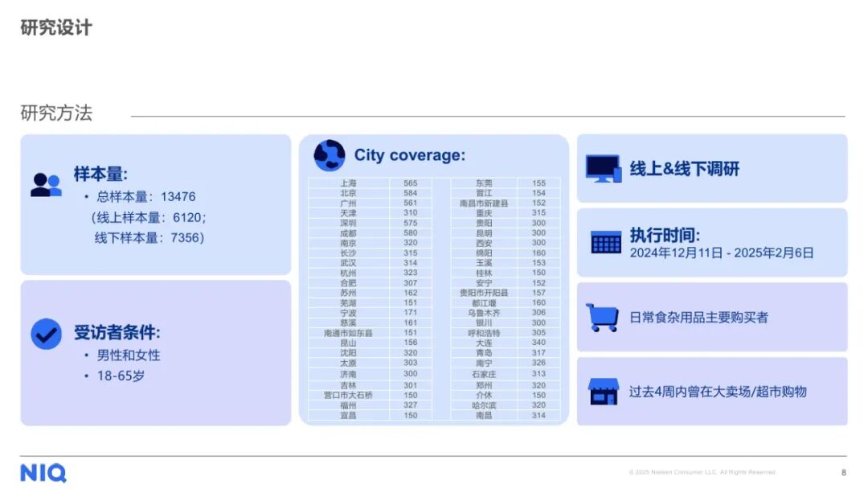Click the 呼和浩特 city cell
The width and height of the screenshot is (868, 489).
(484, 333)
